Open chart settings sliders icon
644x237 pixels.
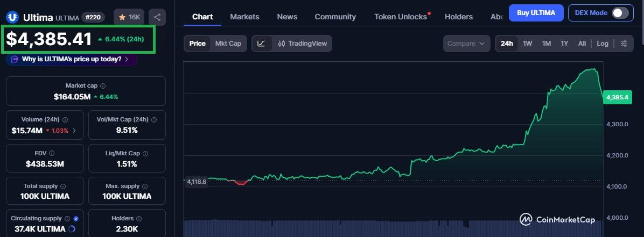(624, 44)
